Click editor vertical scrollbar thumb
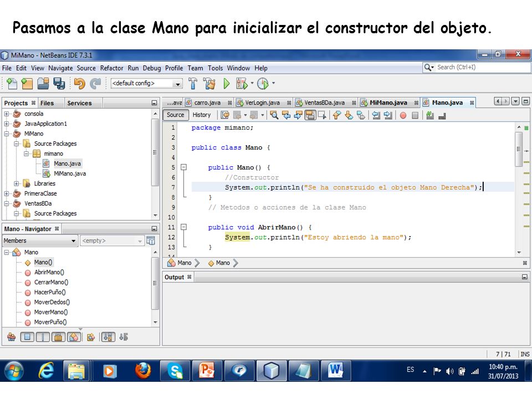532x399 pixels. coord(519,149)
